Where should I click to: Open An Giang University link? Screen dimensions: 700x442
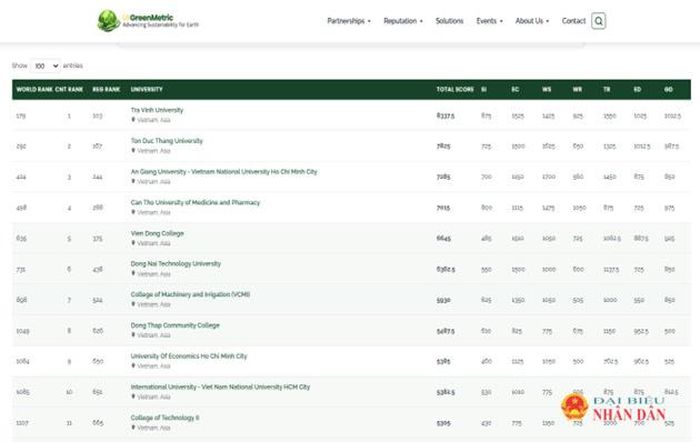224,171
